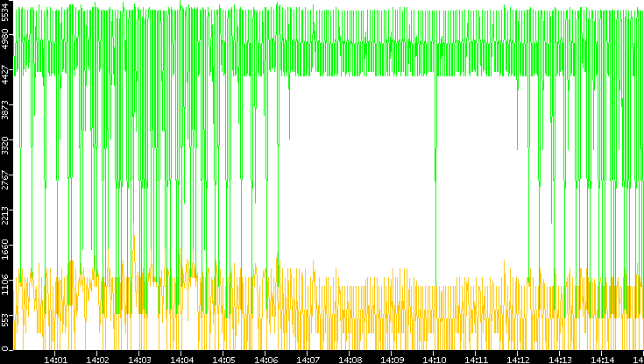Click the 2213 y-axis label
Image resolution: width=644 pixels, height=364 pixels.
click(5, 214)
